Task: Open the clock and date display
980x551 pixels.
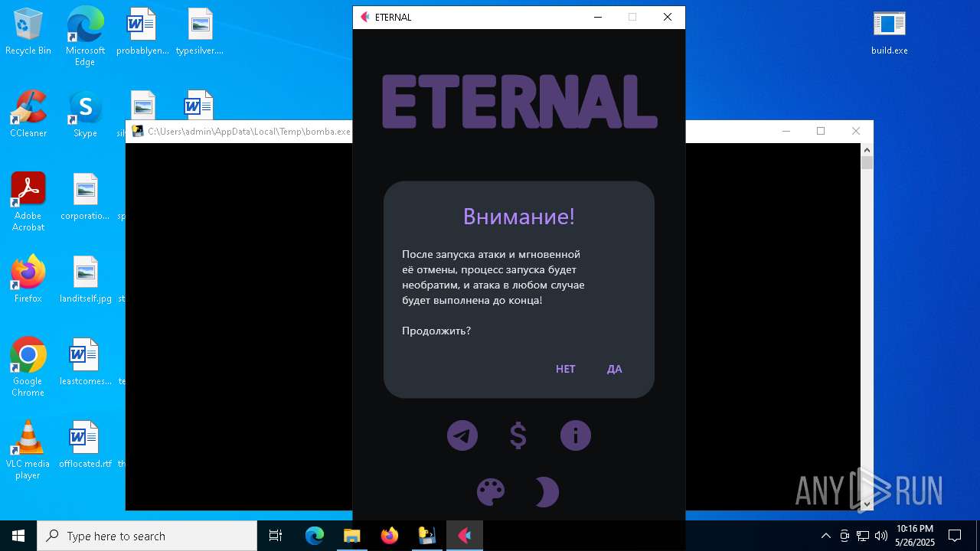Action: (x=915, y=536)
